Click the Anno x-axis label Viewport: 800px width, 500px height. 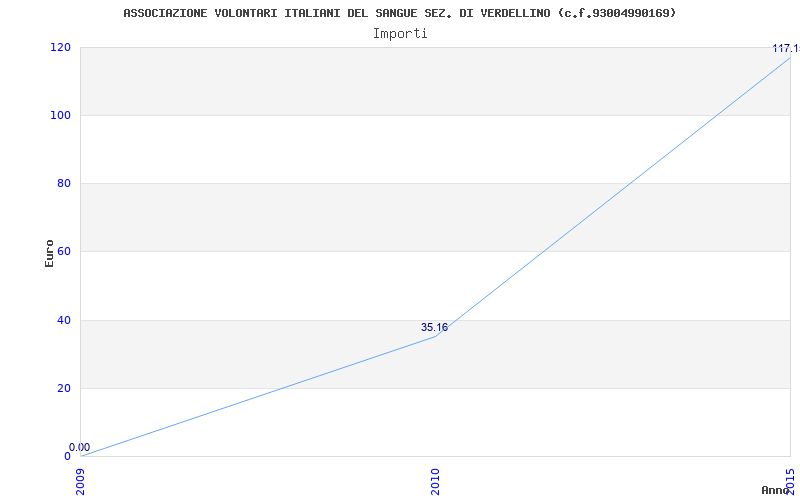(x=775, y=490)
